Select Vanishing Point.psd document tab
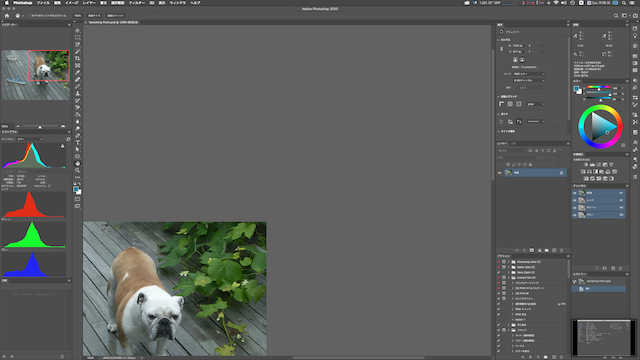The image size is (640, 360). coord(113,22)
